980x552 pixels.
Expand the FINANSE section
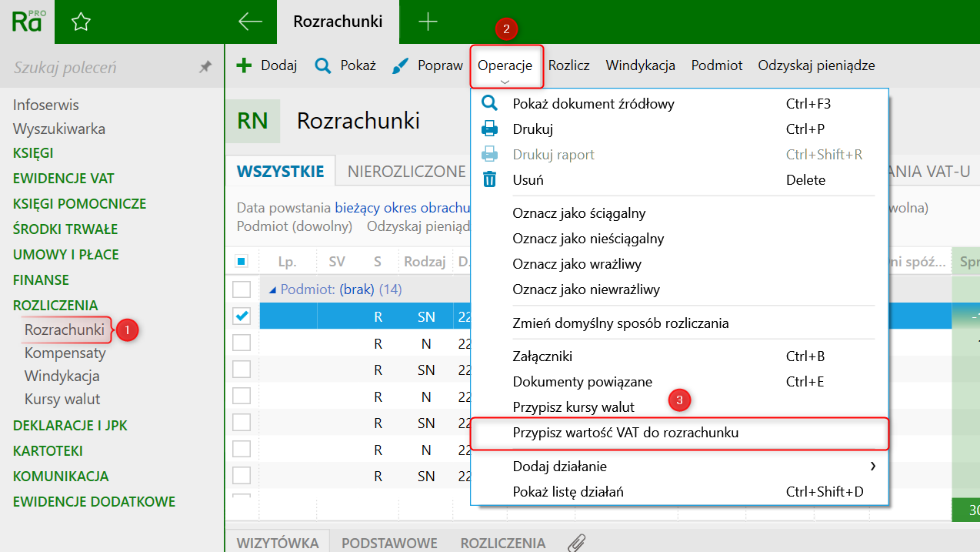click(x=41, y=280)
